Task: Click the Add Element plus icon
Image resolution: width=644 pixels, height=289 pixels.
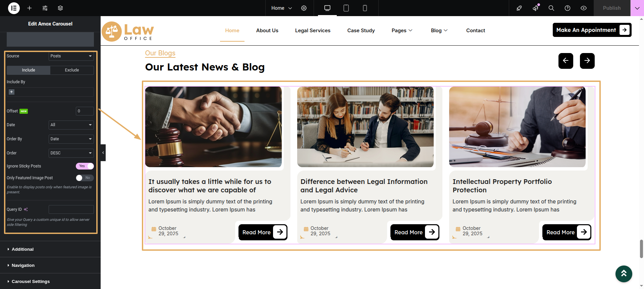Action: pyautogui.click(x=30, y=8)
